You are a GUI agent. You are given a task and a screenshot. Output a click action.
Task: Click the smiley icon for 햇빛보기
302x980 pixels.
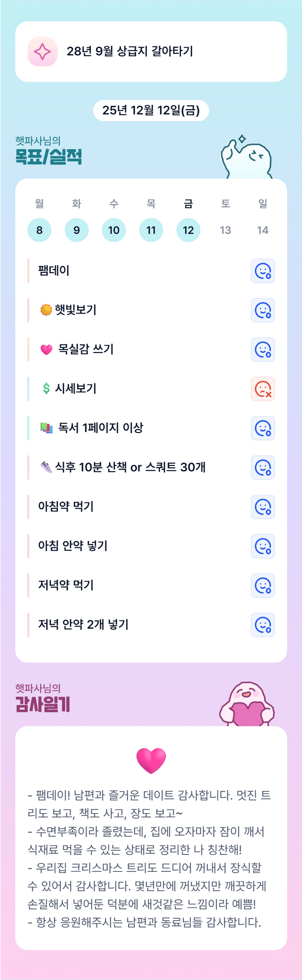click(263, 310)
